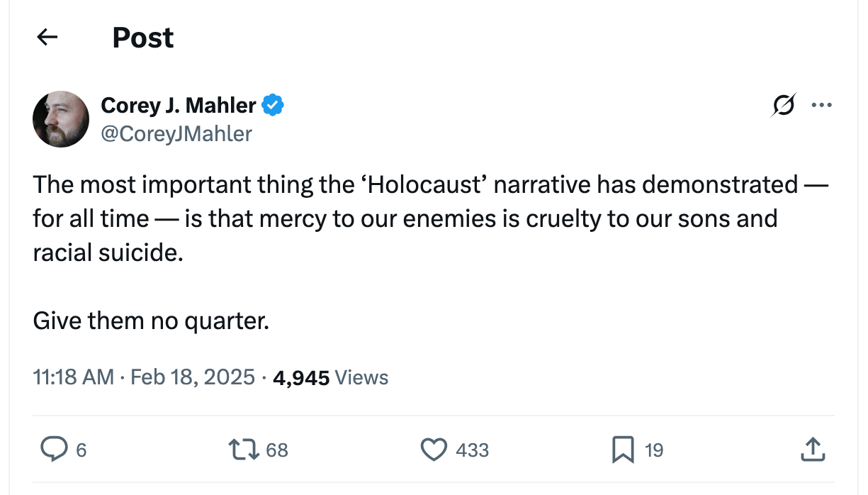This screenshot has height=495, width=868.
Task: Open the share icon at bottom right
Action: coord(813,449)
